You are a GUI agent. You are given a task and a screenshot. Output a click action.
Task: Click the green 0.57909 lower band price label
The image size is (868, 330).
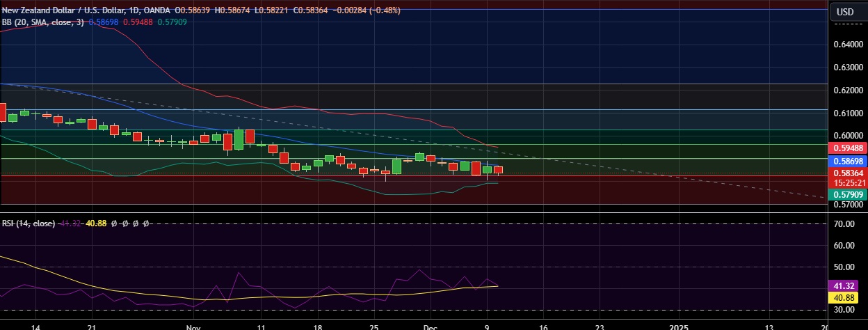coord(848,195)
